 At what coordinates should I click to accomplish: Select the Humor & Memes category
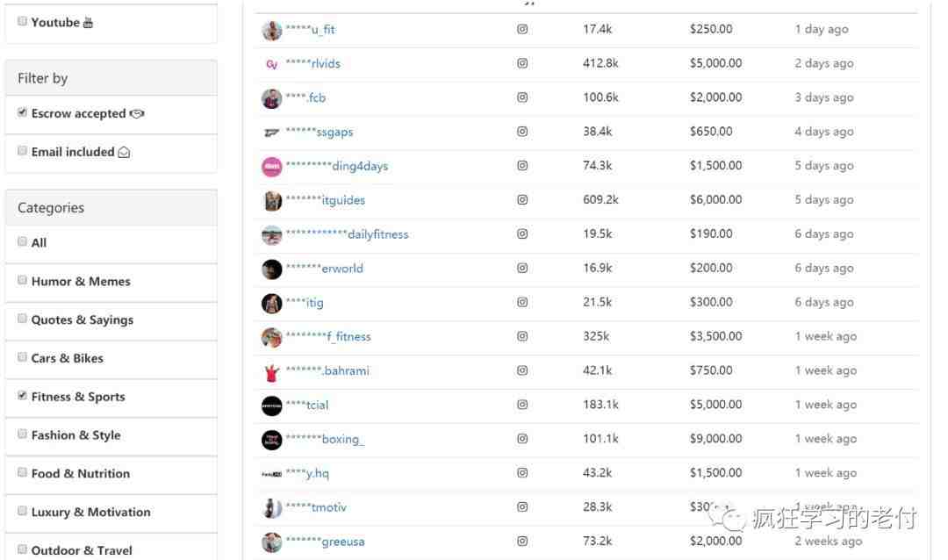22,280
